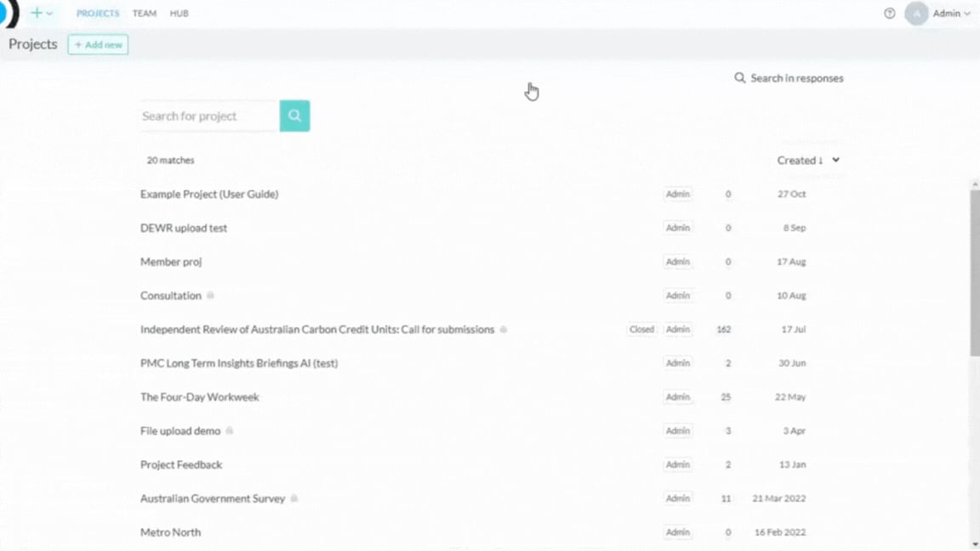Click the Closed status badge

pyautogui.click(x=642, y=329)
